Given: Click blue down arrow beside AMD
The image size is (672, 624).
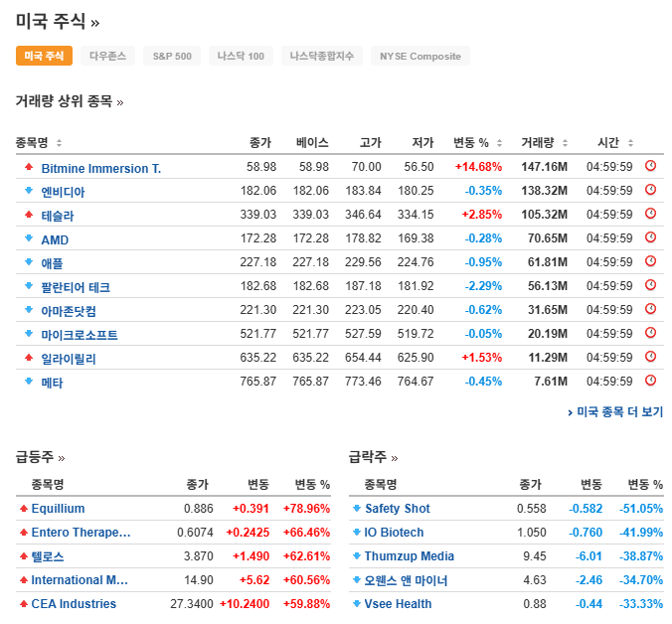Looking at the screenshot, I should click(x=29, y=238).
